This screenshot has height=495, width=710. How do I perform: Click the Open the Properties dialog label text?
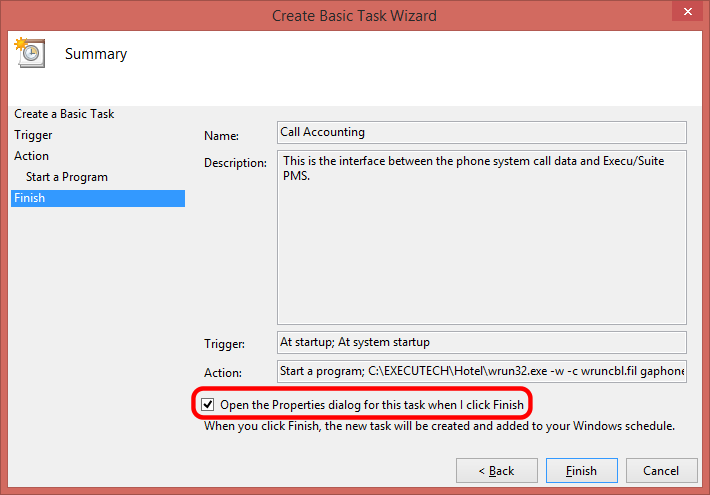coord(372,404)
